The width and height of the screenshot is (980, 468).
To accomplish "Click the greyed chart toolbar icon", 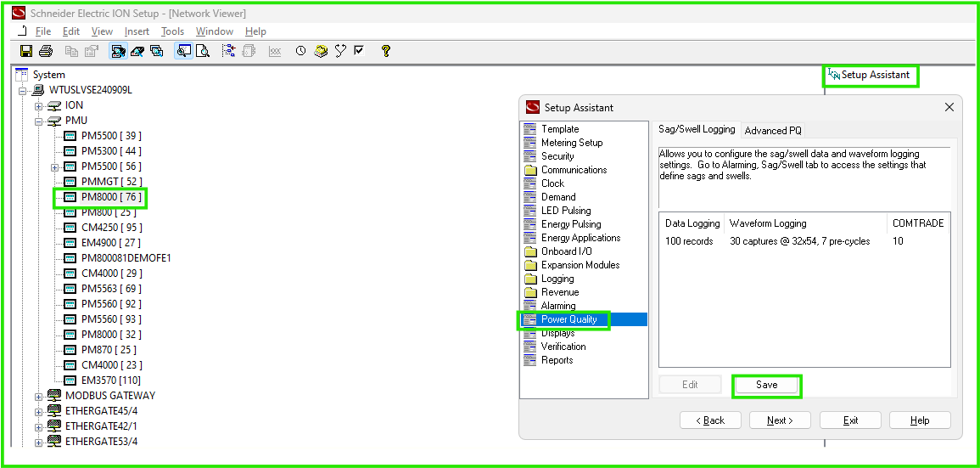I will [274, 51].
